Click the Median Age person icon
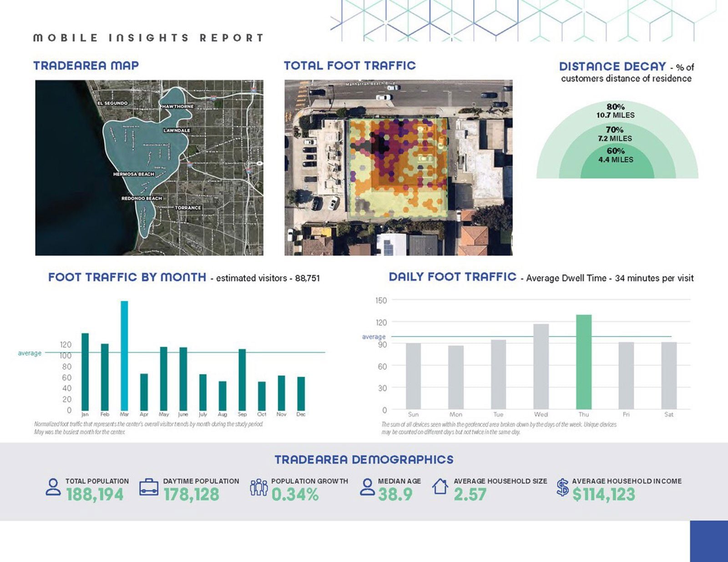The image size is (728, 562). tap(367, 487)
